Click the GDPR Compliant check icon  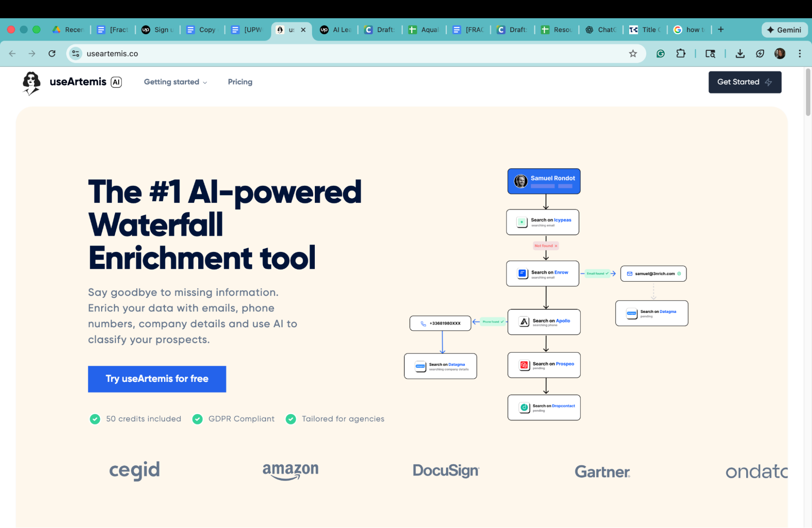(197, 419)
